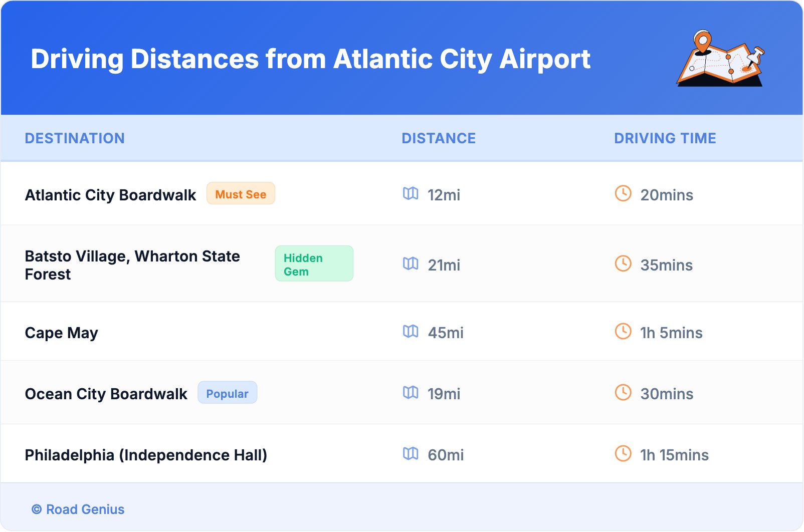
Task: Click the Driving Time column header
Action: (x=665, y=138)
